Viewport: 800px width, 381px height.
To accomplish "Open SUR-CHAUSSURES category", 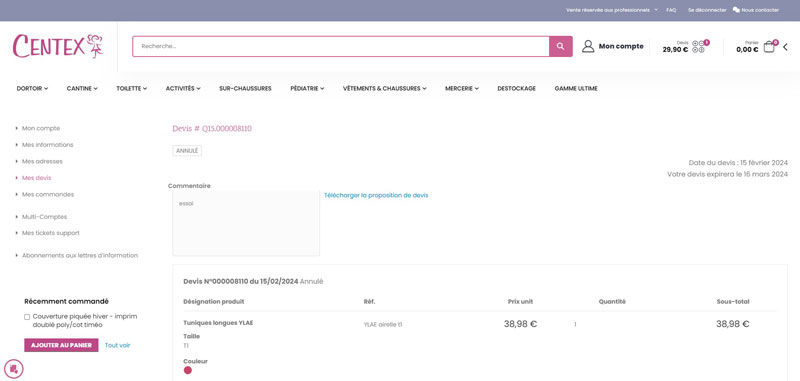I will pos(245,88).
